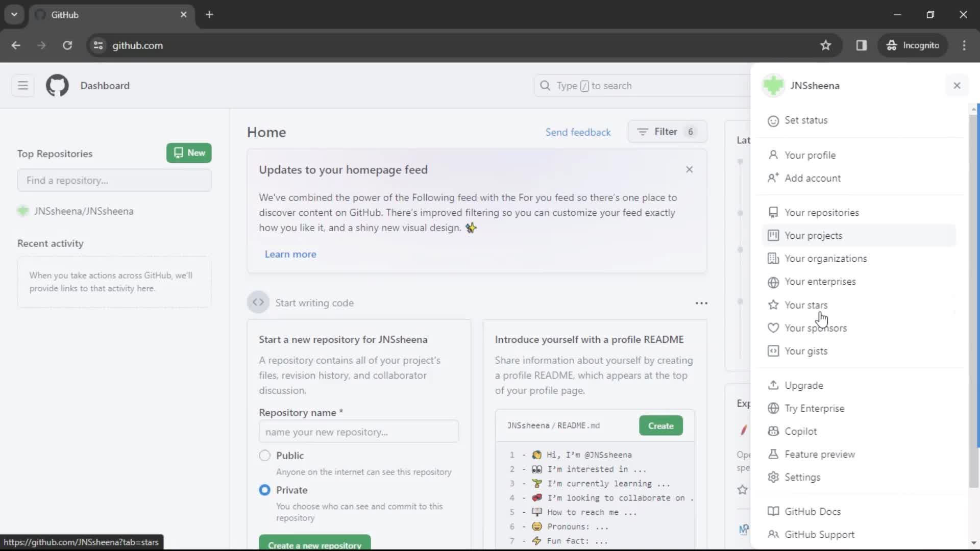Click the Your enterprises globe icon
980x551 pixels.
[x=773, y=282]
